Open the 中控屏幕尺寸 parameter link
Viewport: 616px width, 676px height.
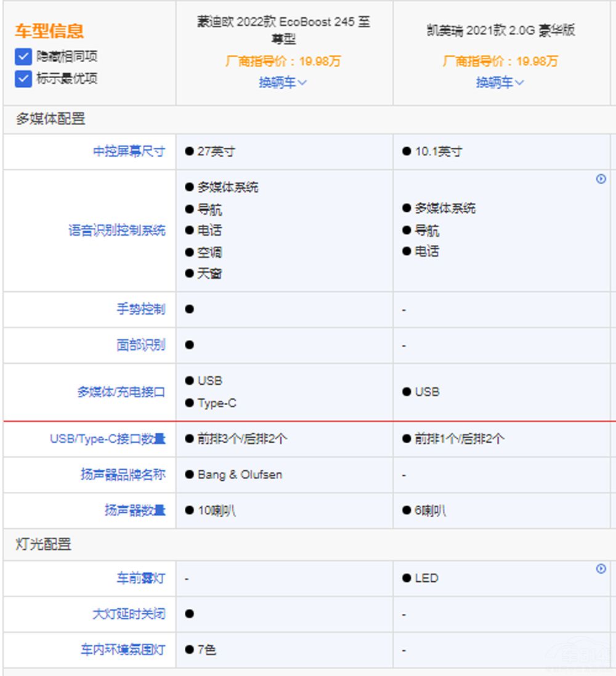pos(129,151)
